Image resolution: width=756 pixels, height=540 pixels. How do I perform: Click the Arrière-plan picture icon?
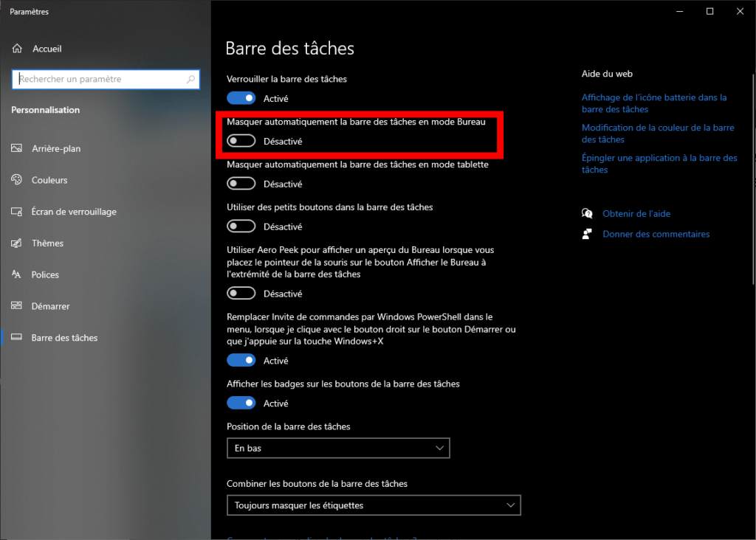click(x=17, y=148)
